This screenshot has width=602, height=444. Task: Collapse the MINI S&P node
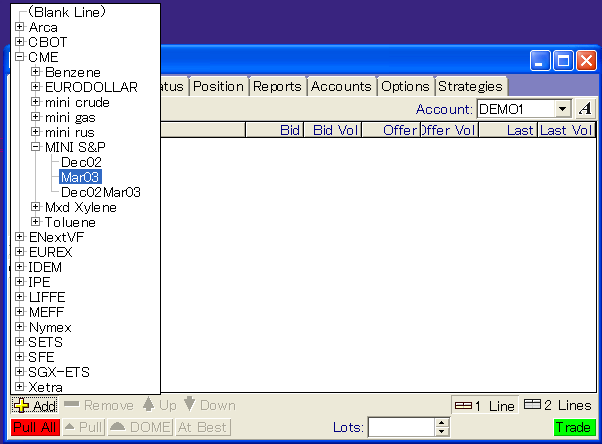click(35, 147)
